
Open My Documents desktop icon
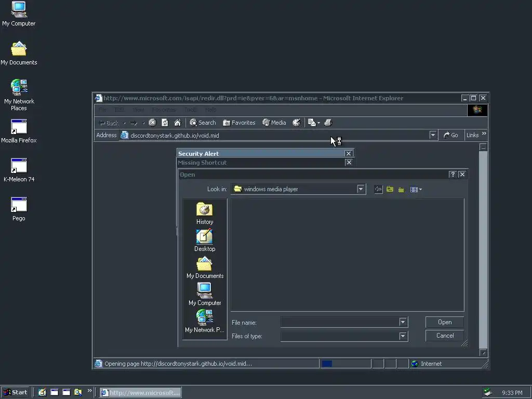(x=19, y=53)
